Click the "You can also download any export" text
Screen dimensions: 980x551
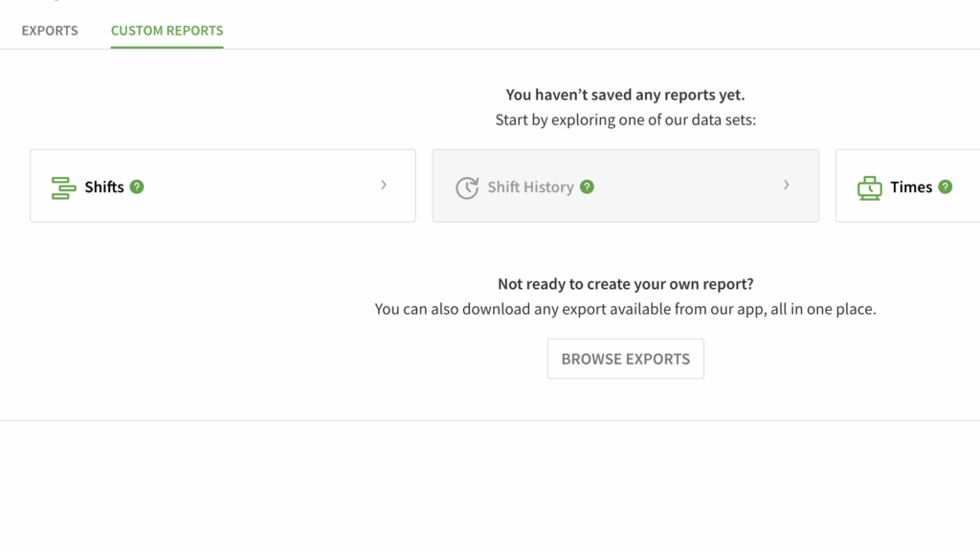pos(625,309)
